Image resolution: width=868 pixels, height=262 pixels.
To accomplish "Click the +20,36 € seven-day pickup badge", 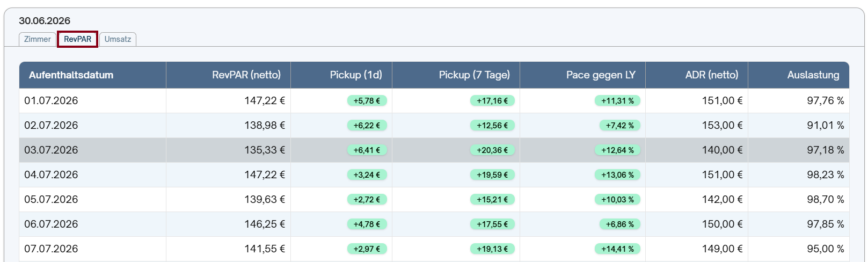I will (492, 150).
